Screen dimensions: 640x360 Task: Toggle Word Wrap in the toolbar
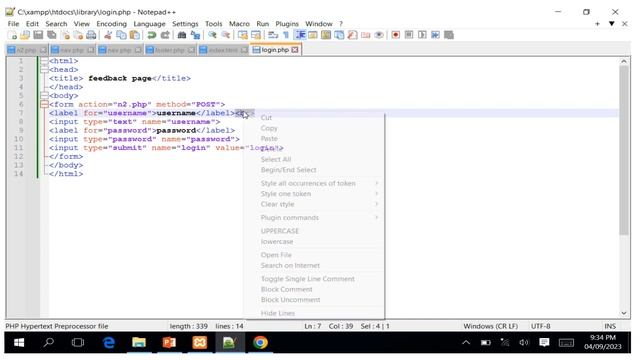[x=273, y=35]
